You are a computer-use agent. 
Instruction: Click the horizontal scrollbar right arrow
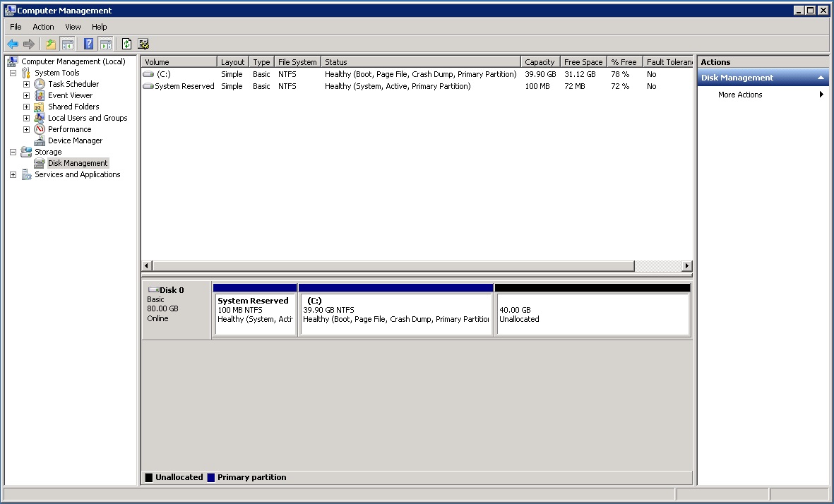[x=686, y=265]
